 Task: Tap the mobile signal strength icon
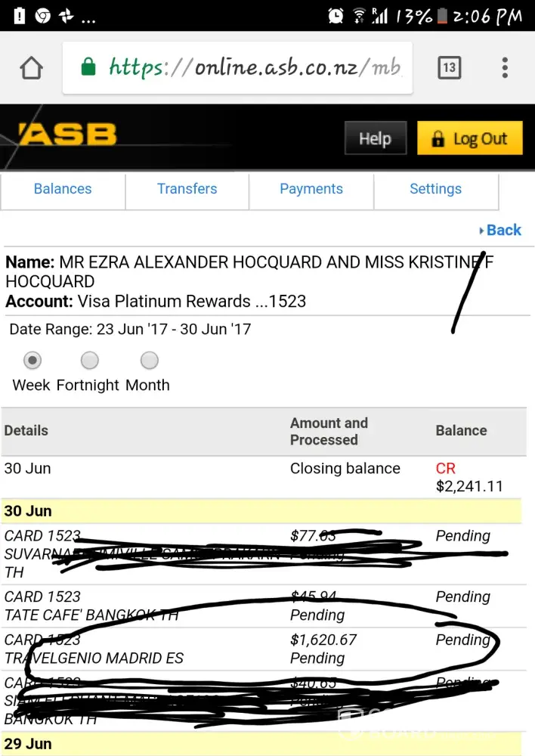click(x=380, y=16)
